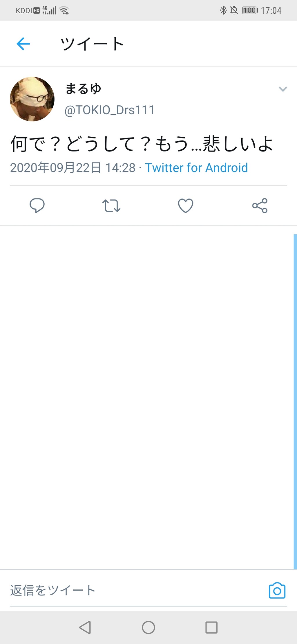Tap the blue scrollbar on right edge
The width and height of the screenshot is (297, 644).
point(295,401)
